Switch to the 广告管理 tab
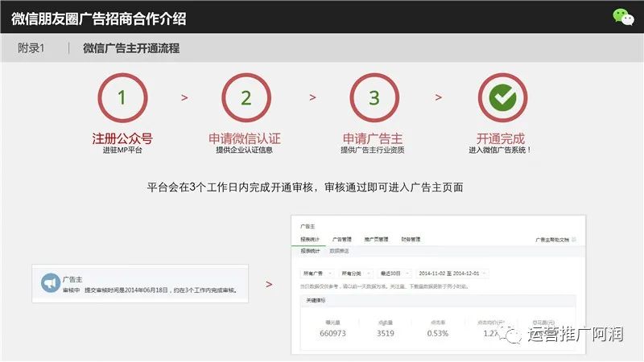The width and height of the screenshot is (644, 362). (x=341, y=239)
